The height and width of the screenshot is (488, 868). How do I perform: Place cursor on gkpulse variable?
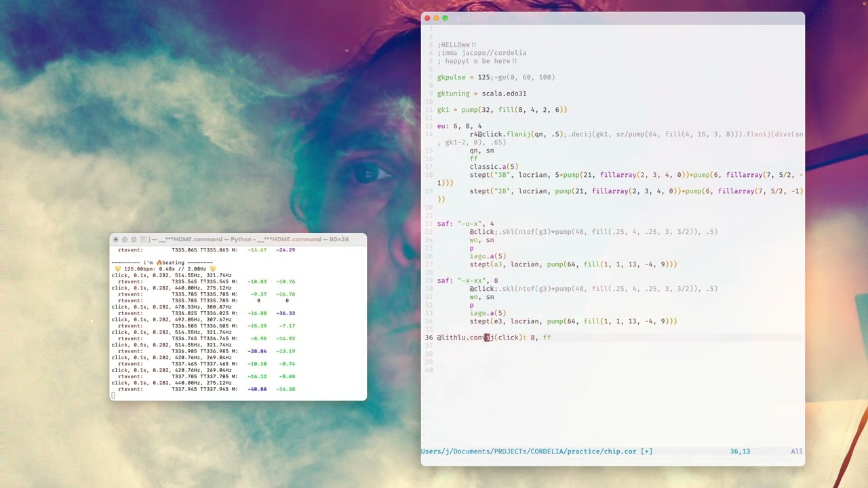pyautogui.click(x=451, y=77)
